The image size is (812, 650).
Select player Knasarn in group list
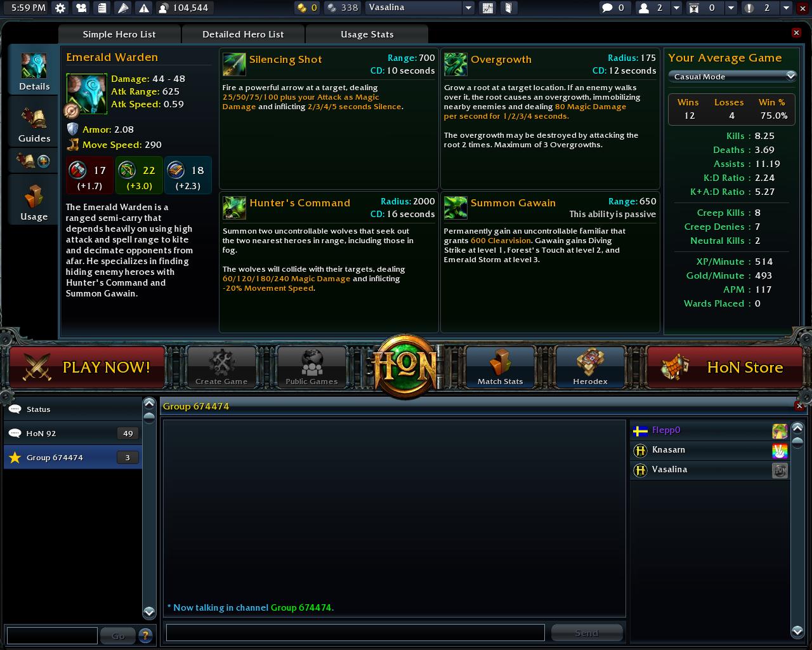[710, 450]
